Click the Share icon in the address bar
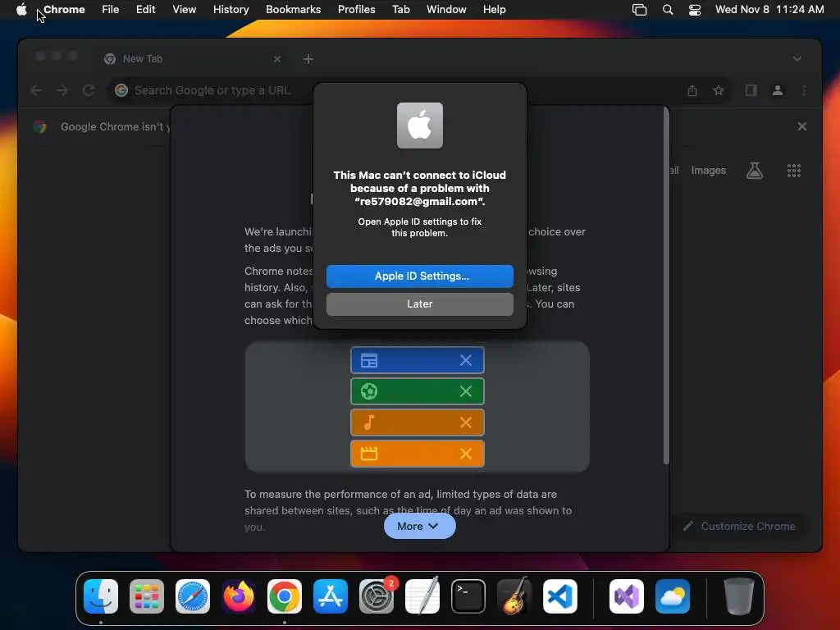The width and height of the screenshot is (840, 630). (692, 90)
